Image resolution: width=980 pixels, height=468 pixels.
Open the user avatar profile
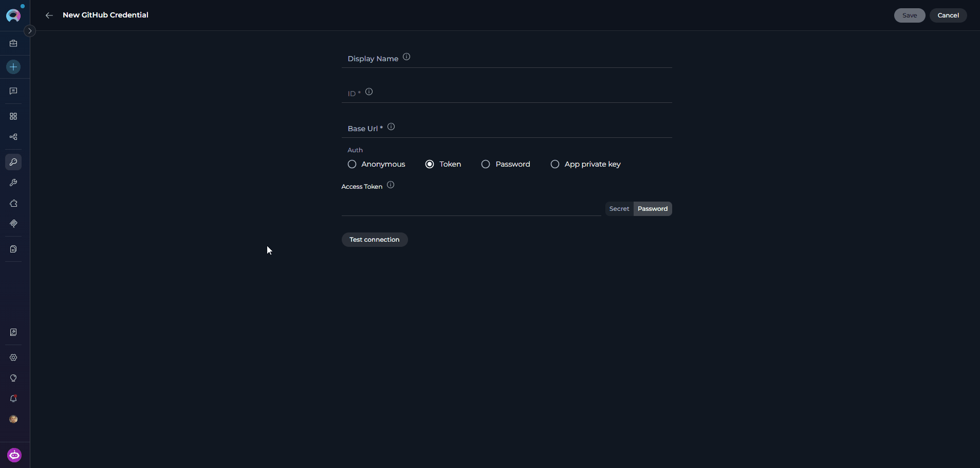point(13,419)
